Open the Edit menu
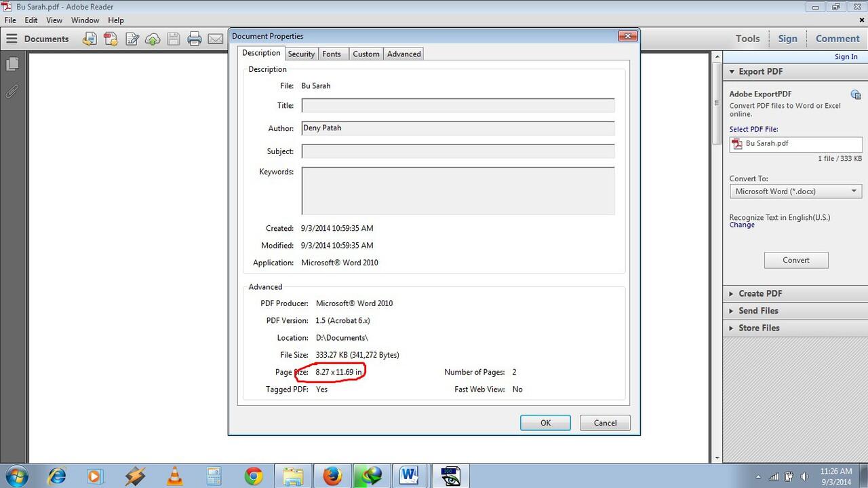 [x=31, y=20]
